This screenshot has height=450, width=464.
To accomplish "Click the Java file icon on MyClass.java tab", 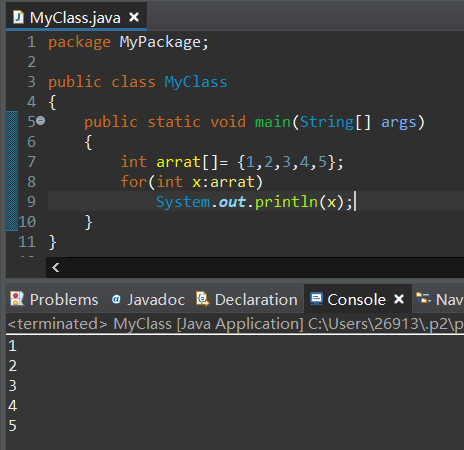I will 18,17.
